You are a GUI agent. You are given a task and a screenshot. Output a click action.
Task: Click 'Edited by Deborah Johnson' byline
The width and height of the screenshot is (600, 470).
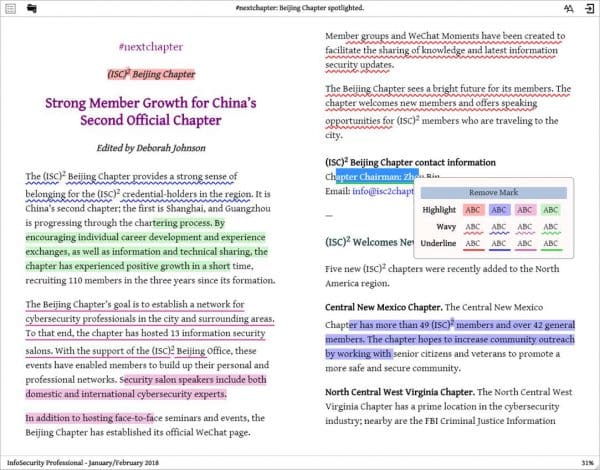click(151, 148)
